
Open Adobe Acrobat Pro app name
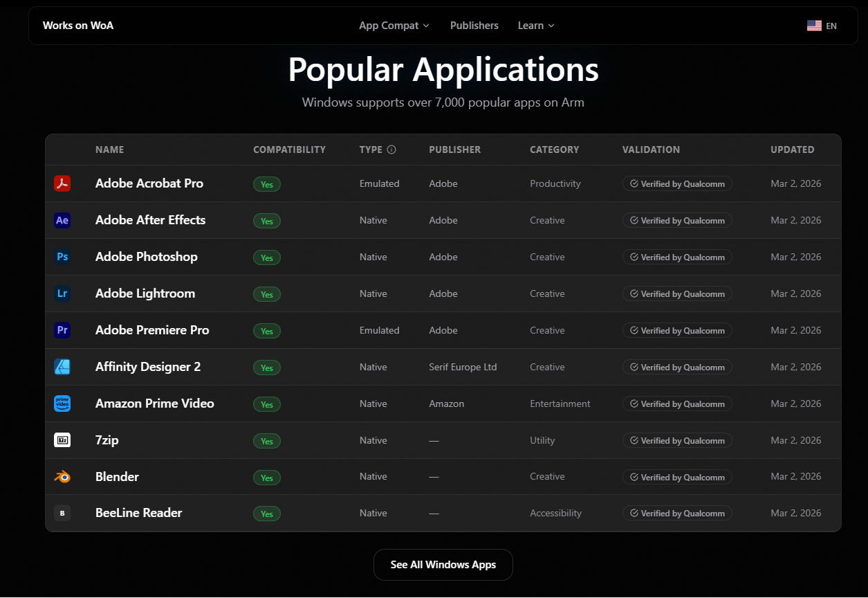click(149, 183)
